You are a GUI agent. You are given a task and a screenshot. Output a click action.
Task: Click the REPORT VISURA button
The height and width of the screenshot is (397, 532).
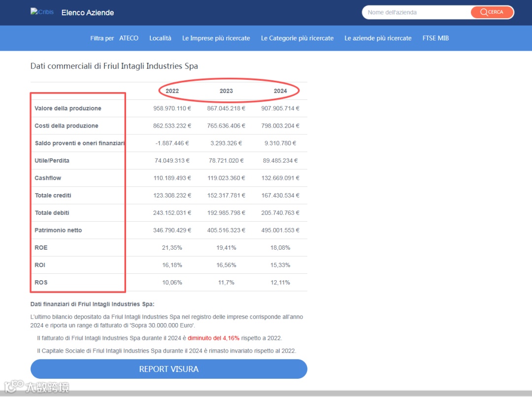pyautogui.click(x=169, y=369)
